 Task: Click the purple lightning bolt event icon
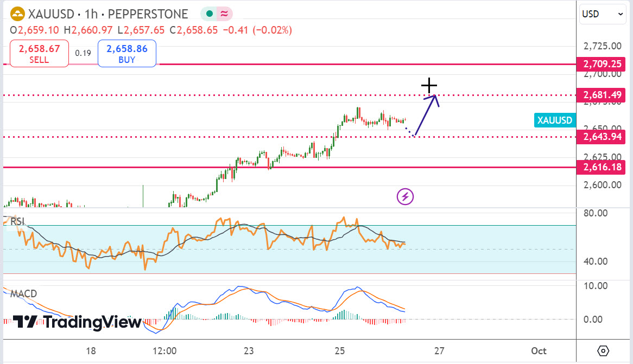point(406,196)
